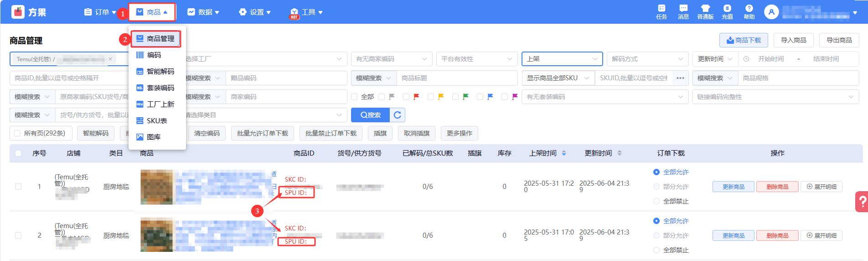Click the floating red question mark icon
868x261 pixels.
point(862,201)
